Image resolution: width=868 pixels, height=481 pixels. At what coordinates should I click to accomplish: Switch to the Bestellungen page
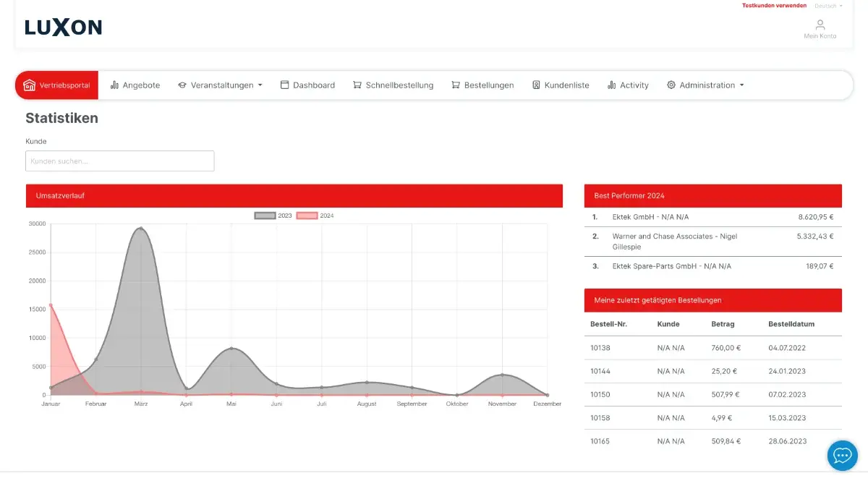point(482,85)
